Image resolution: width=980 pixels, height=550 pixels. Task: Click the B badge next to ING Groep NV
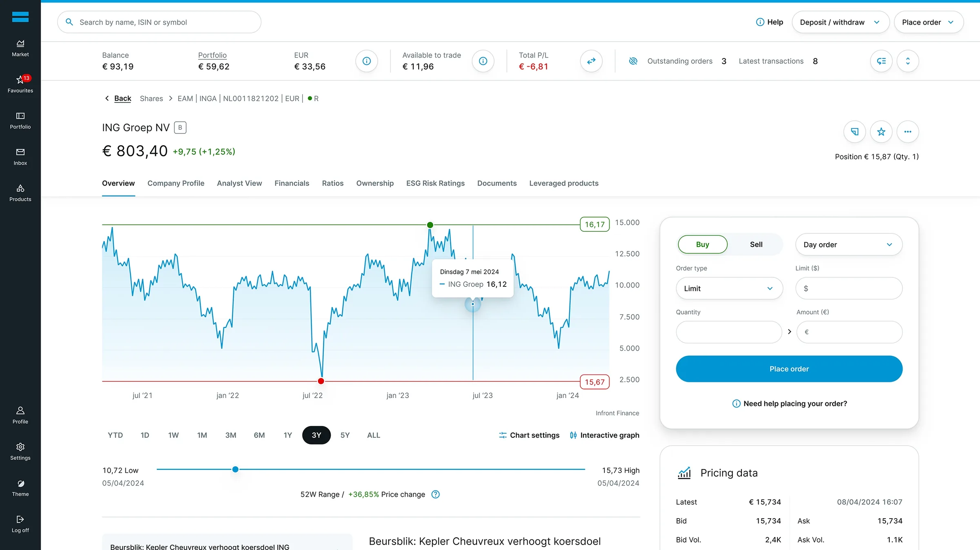coord(180,128)
